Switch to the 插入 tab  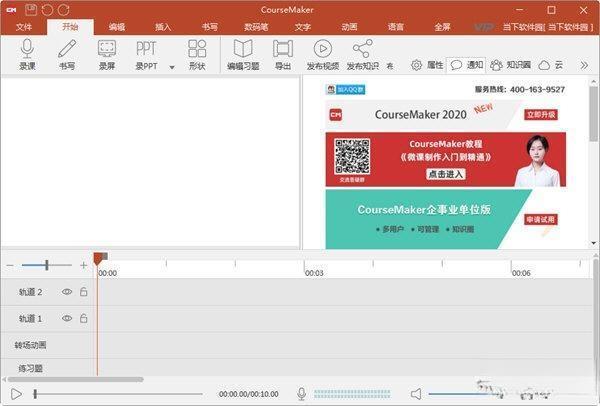(x=163, y=27)
